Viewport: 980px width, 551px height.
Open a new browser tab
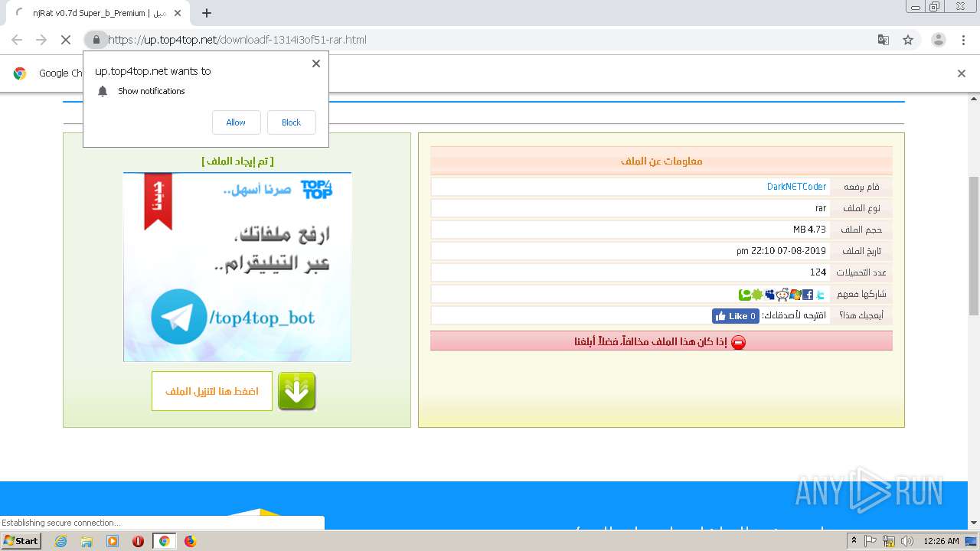[206, 13]
